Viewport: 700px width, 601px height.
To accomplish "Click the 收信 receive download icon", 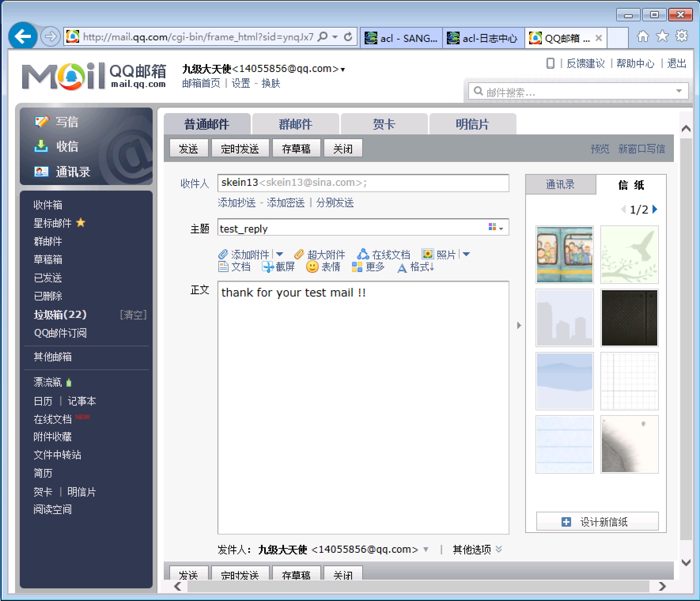I will point(41,146).
